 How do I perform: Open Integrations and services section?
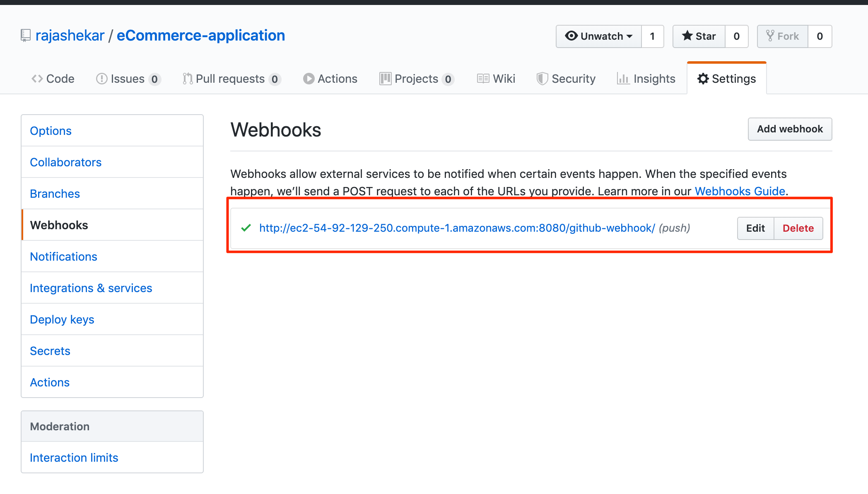pos(91,288)
